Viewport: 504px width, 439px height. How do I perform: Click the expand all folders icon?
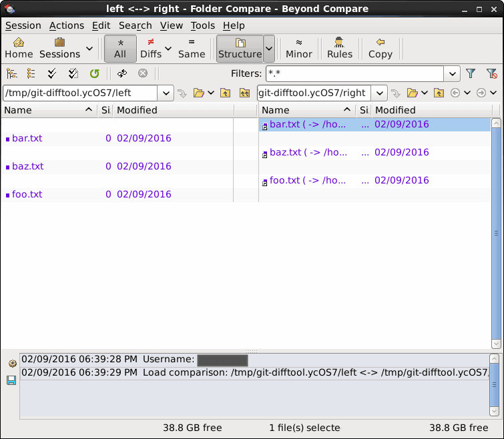click(x=11, y=73)
